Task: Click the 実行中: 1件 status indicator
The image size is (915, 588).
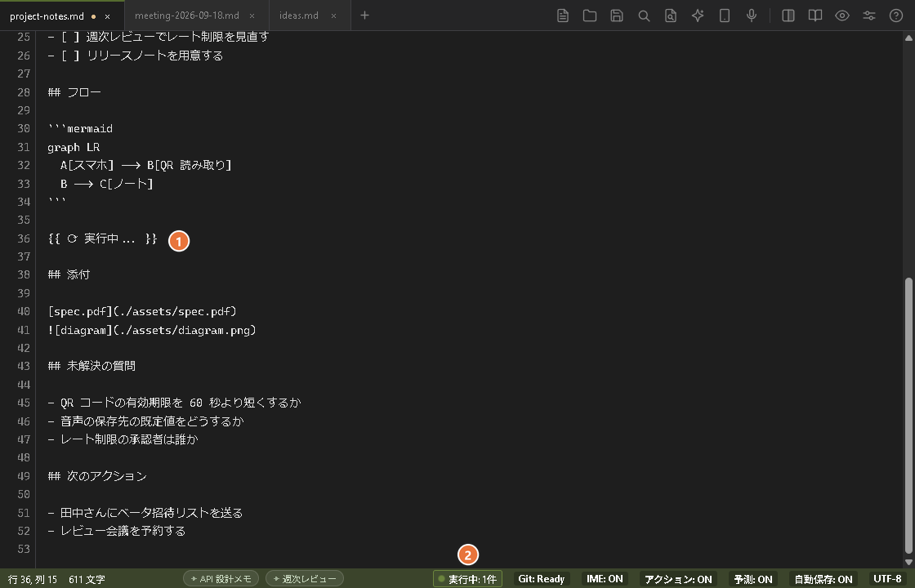Action: tap(467, 579)
